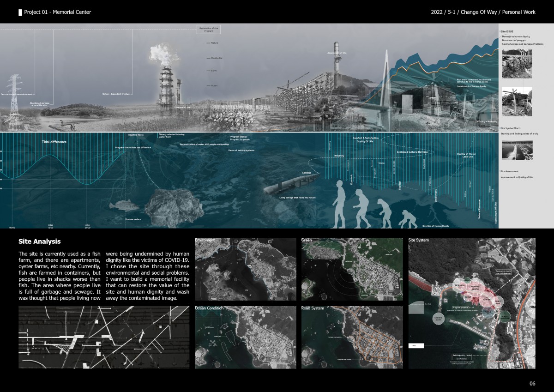554x392 pixels.
Task: Open the 'Site System' large map
Action: (x=472, y=303)
